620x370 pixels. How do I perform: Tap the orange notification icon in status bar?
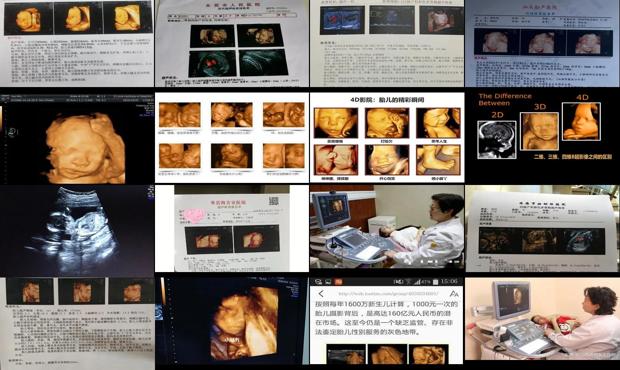(x=338, y=282)
